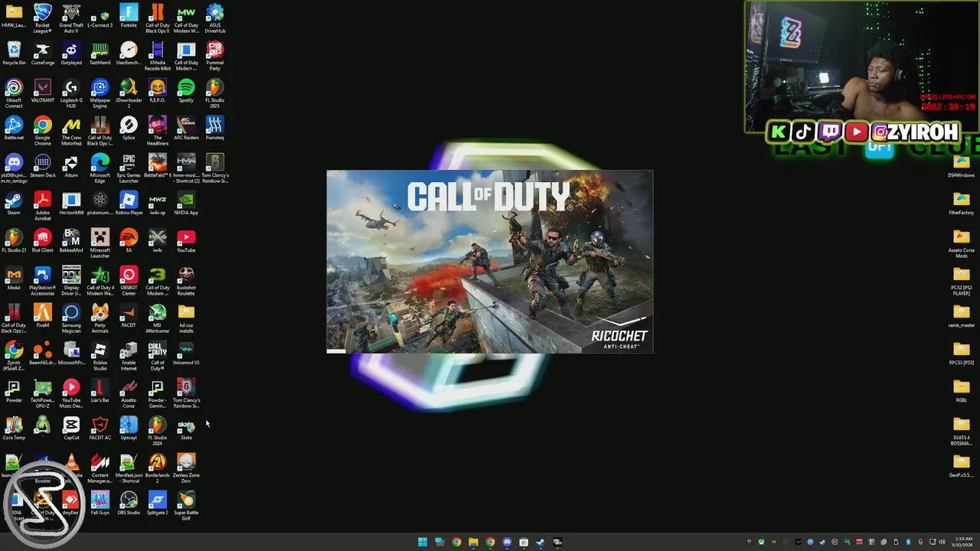Open the OBSBOT Center icon
Viewport: 980px width, 551px height.
pyautogui.click(x=129, y=280)
